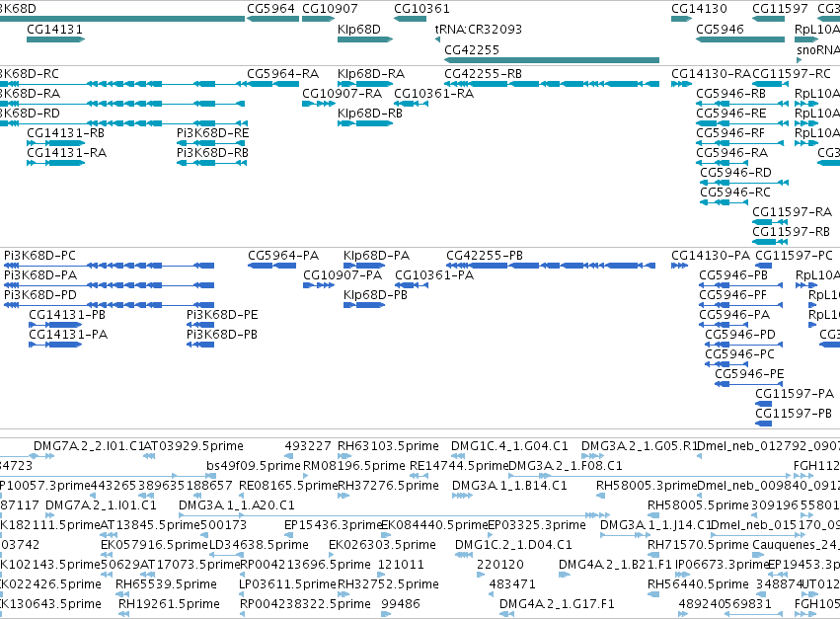Select the Pi3K68D-PA protein label
This screenshot has height=619, width=840.
(40, 274)
